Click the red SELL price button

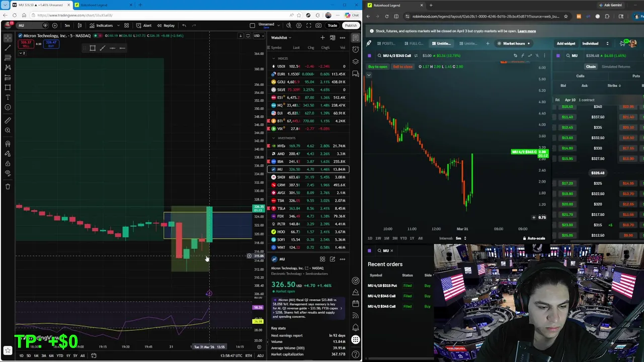tap(26, 43)
